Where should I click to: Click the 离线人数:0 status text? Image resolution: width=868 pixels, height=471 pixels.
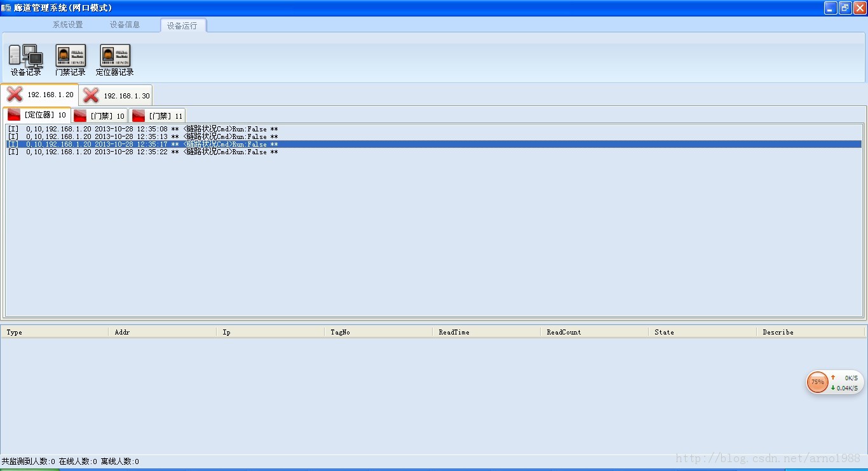tap(120, 461)
